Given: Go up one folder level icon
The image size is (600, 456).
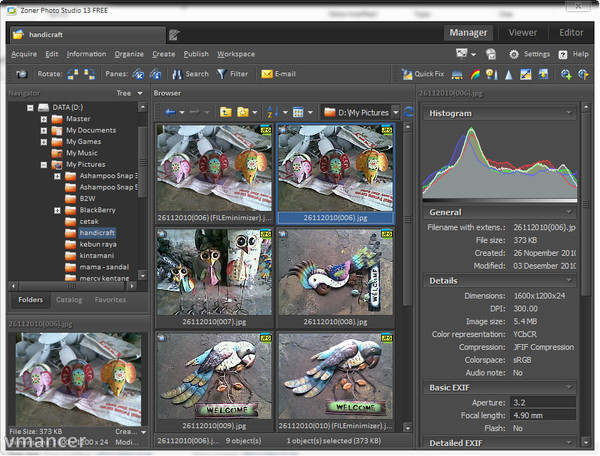Looking at the screenshot, I should (x=225, y=112).
